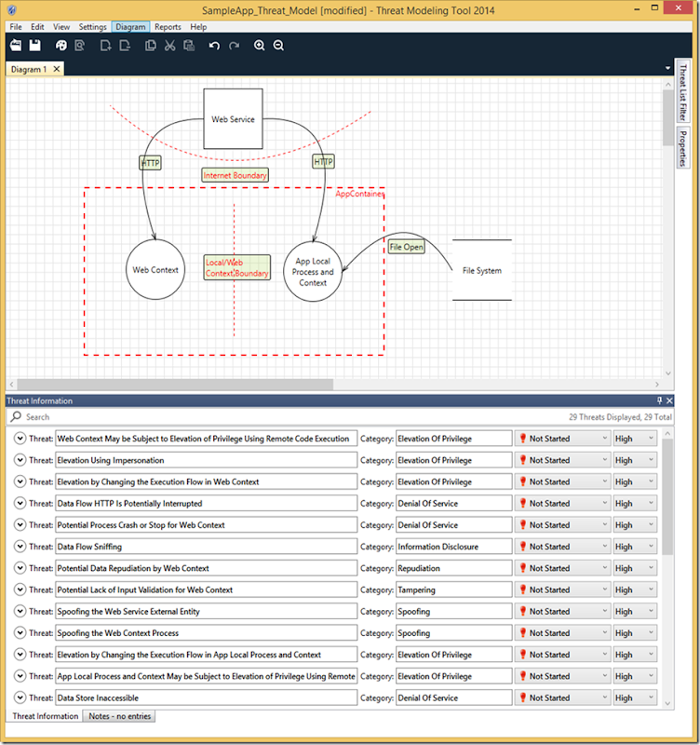Open priority dropdown for Spoofing the Web Context Process
700x745 pixels.
coord(635,633)
